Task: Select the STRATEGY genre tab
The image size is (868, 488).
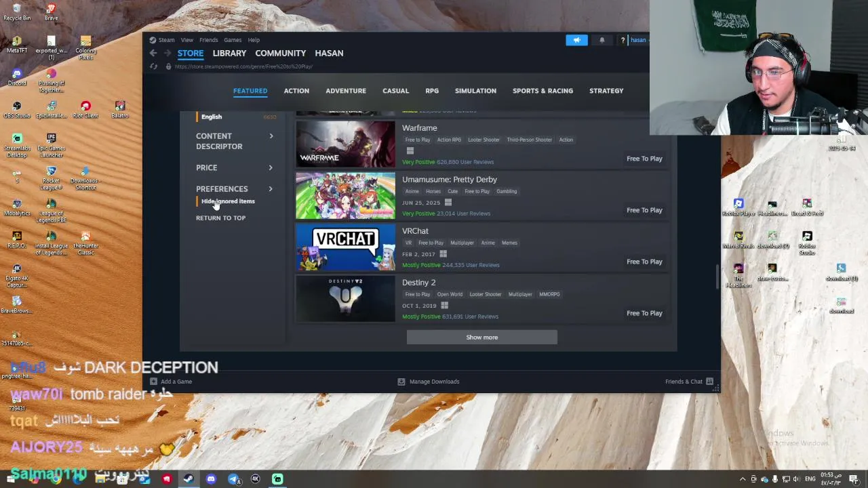Action: point(606,91)
